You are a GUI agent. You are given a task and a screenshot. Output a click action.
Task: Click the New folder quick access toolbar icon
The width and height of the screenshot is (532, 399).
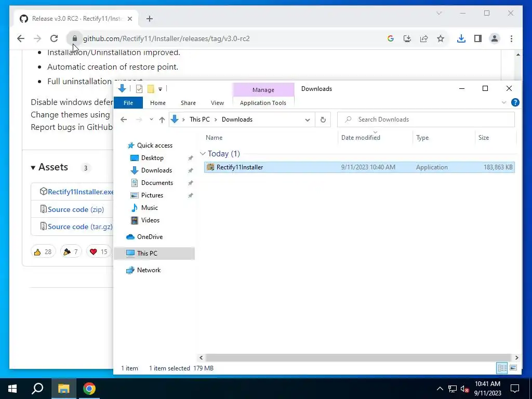(x=151, y=89)
